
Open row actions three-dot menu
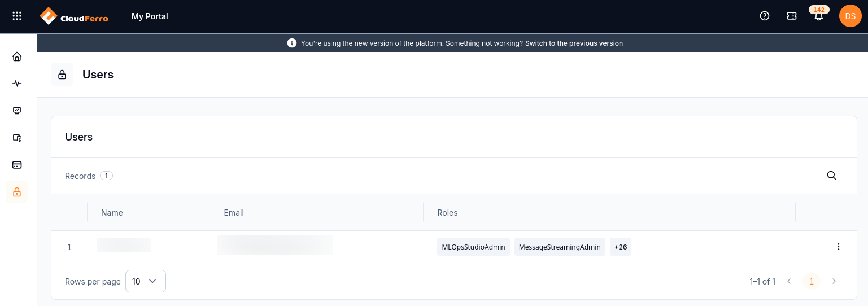pos(839,247)
